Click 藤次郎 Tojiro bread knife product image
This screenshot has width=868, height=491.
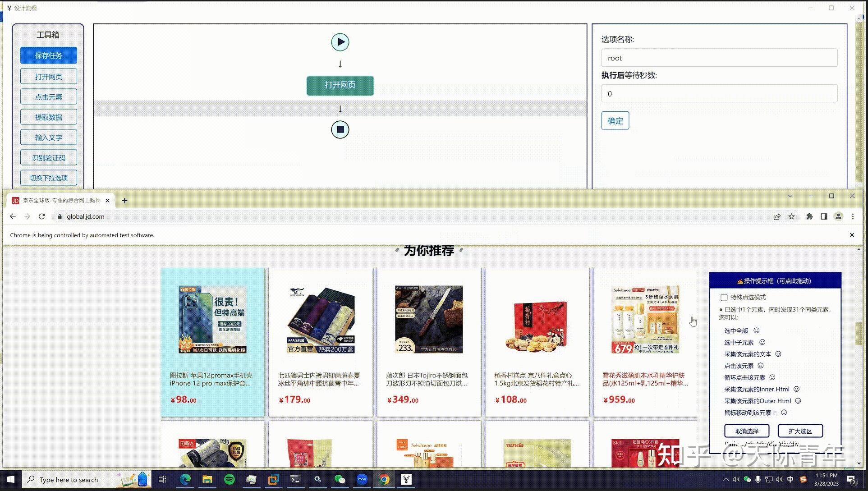[x=429, y=319]
